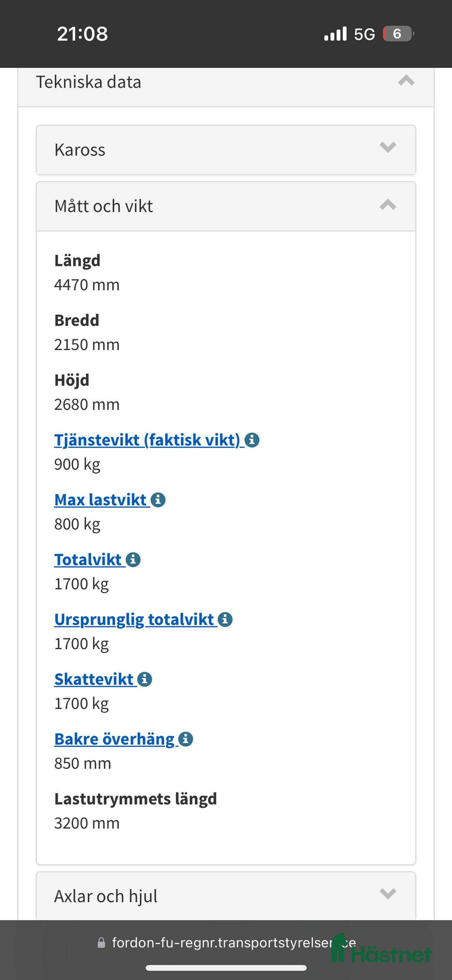The width and height of the screenshot is (452, 980).
Task: Follow the Skattevikt link
Action: 94,679
